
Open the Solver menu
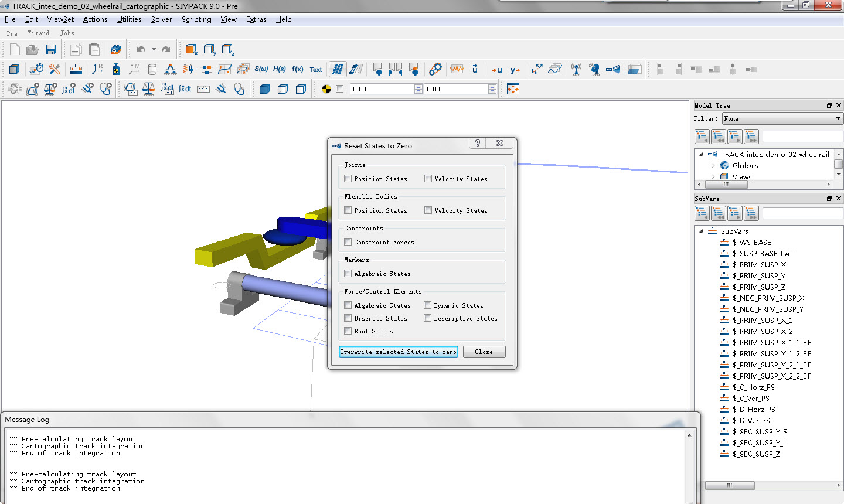pyautogui.click(x=162, y=19)
